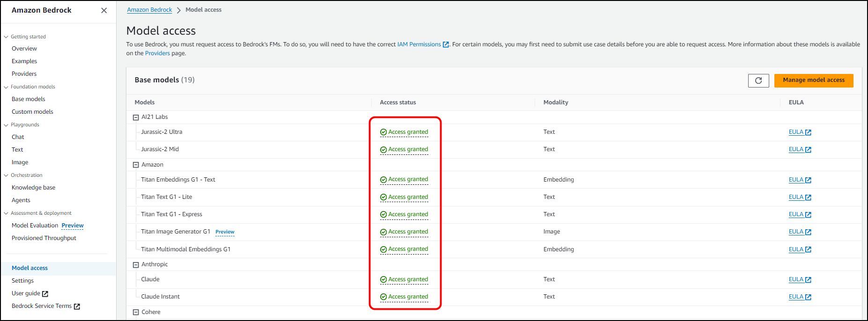Image resolution: width=868 pixels, height=321 pixels.
Task: Click Access granted status for Claude Instant
Action: pos(404,297)
